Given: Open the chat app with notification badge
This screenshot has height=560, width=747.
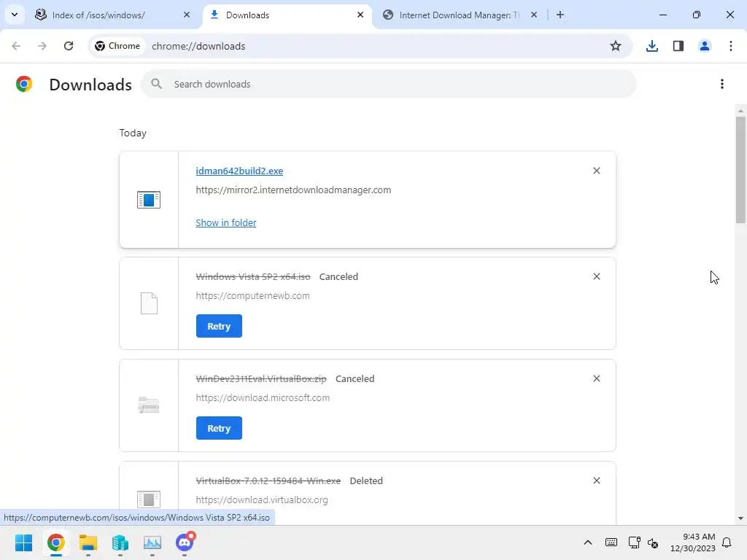Looking at the screenshot, I should (x=185, y=542).
